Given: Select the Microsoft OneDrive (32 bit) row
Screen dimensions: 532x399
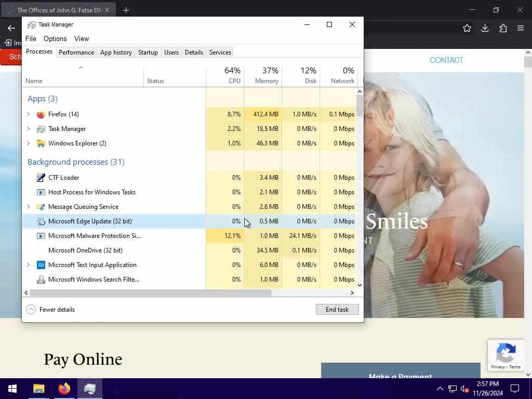Looking at the screenshot, I should click(x=190, y=250).
